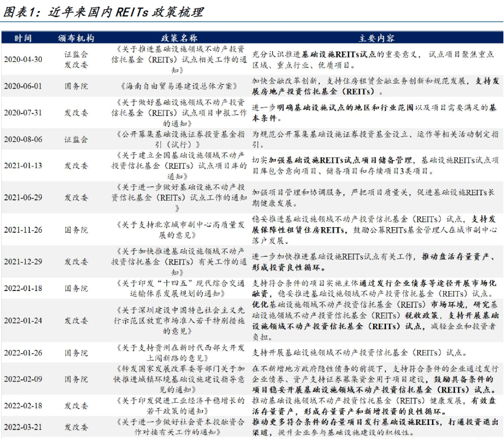
Task: Select the 2020-07-31 date entry
Action: [x=23, y=112]
